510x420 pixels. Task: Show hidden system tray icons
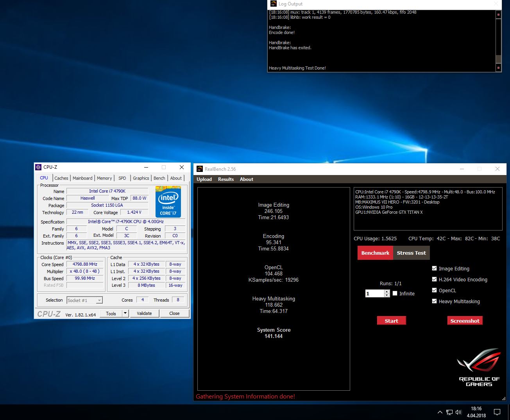[x=440, y=412]
